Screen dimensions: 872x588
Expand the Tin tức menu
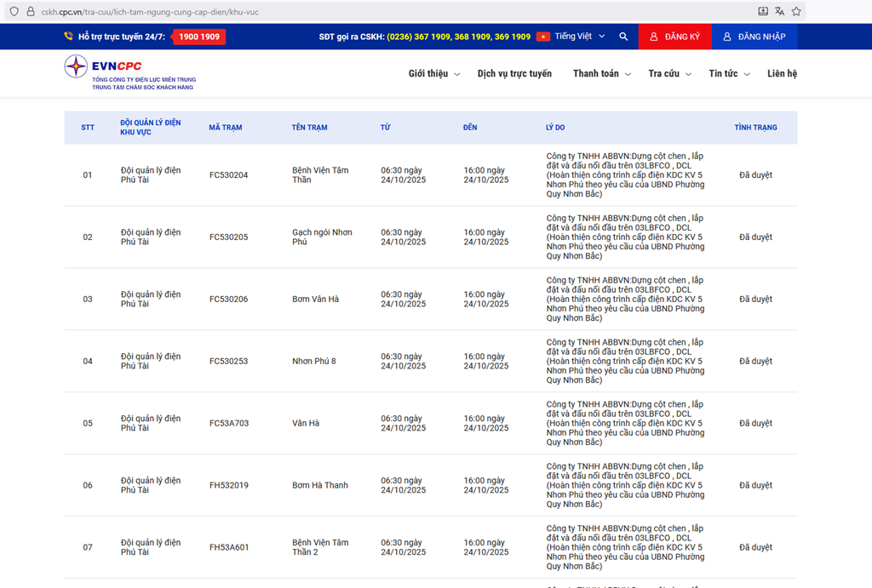tap(729, 74)
